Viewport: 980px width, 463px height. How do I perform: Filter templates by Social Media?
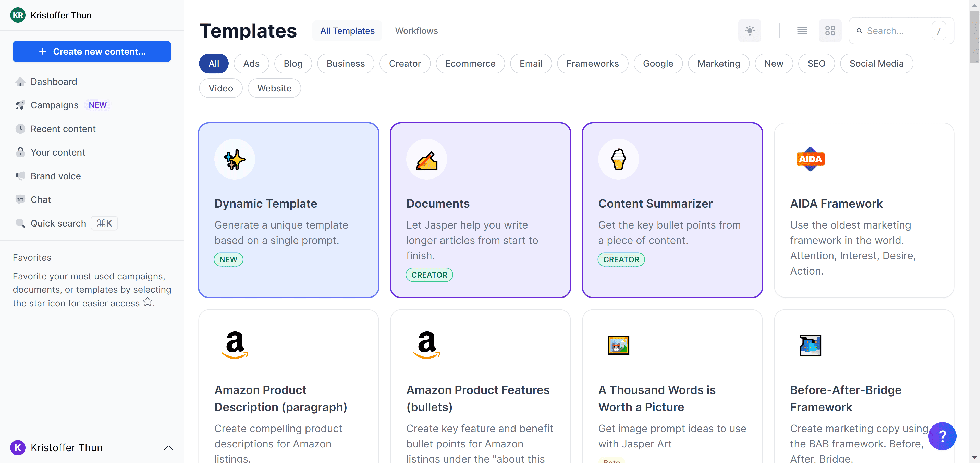877,64
